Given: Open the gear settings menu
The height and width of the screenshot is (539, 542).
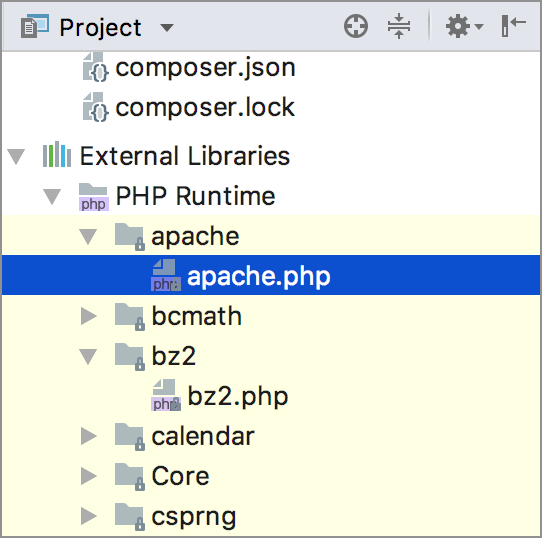Looking at the screenshot, I should [464, 26].
